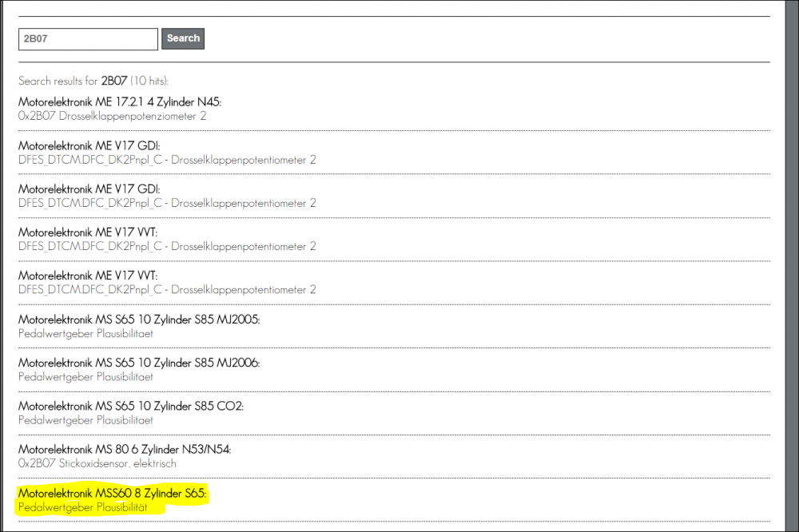Click the search field containing 2B07

88,38
